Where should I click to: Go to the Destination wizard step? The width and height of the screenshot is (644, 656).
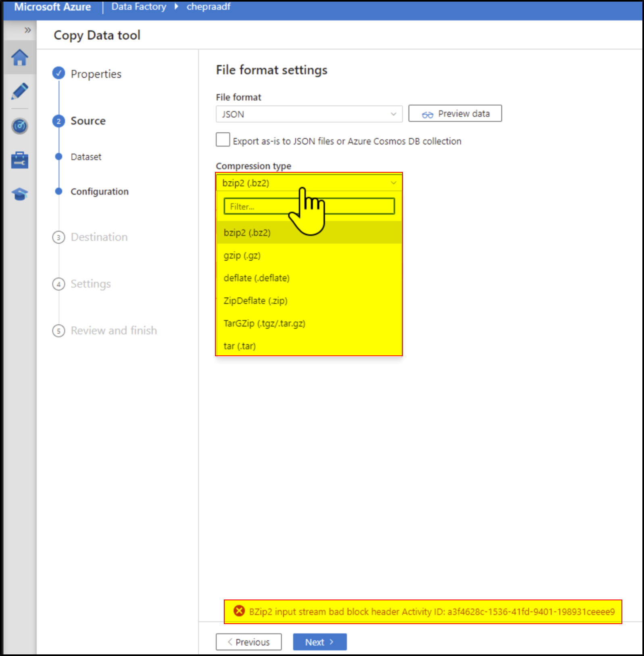(x=99, y=237)
